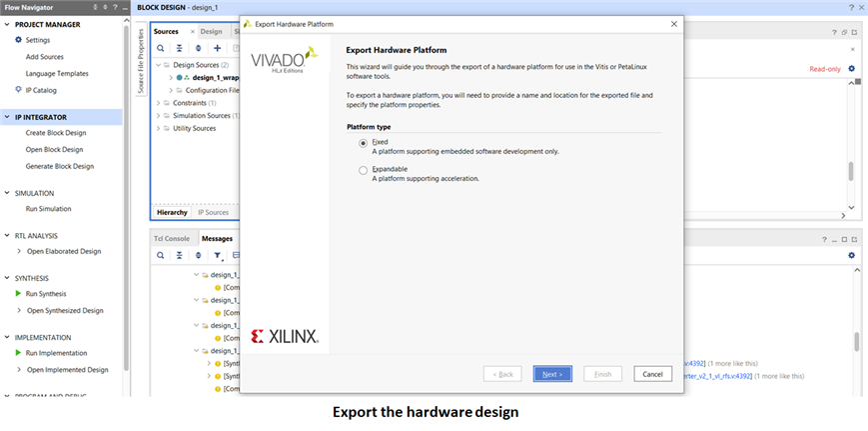Click the green Run Synthesis arrow
This screenshot has width=868, height=431.
18,294
